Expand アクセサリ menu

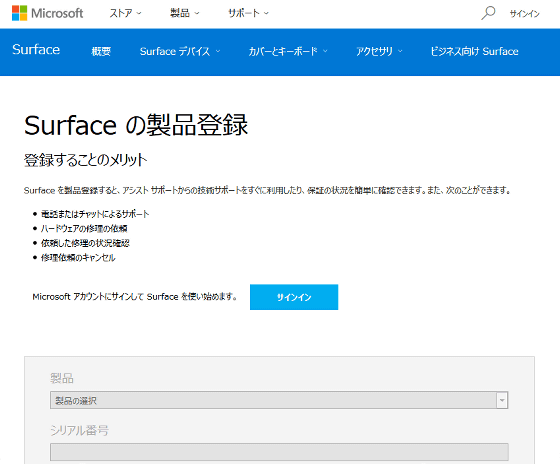point(379,51)
